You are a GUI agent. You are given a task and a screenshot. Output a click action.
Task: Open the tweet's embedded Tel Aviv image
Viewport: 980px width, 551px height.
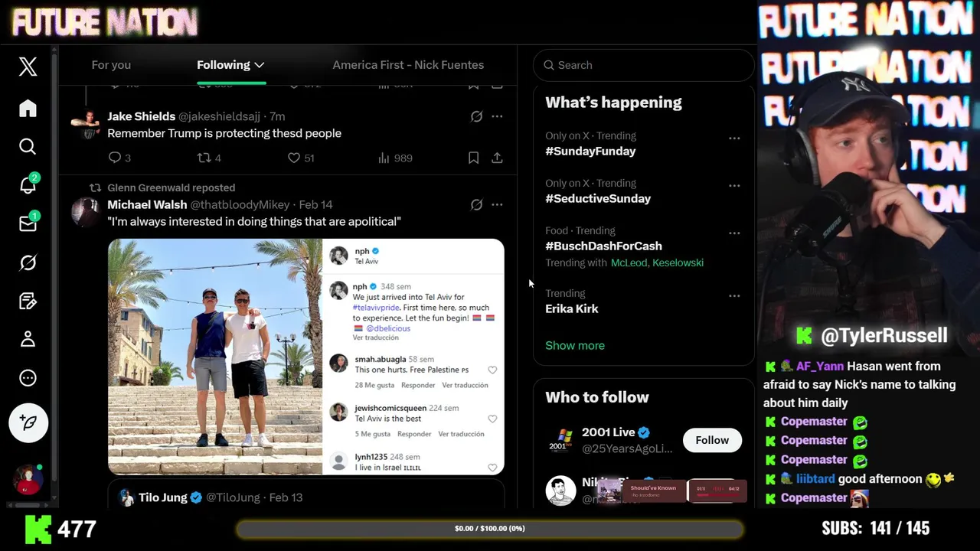tap(306, 357)
